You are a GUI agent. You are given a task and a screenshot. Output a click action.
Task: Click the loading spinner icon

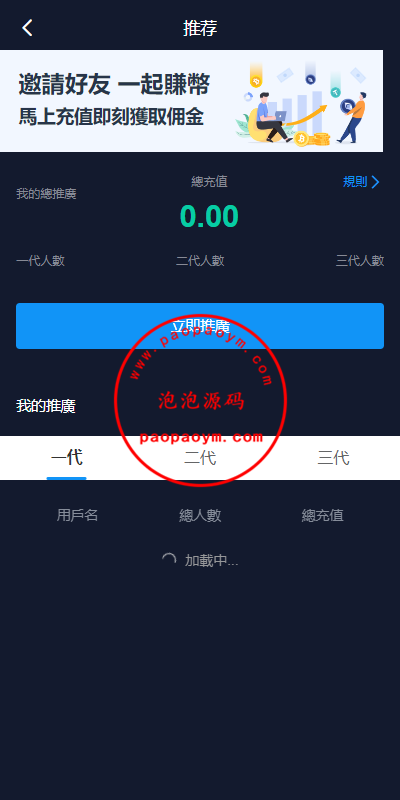coord(169,560)
